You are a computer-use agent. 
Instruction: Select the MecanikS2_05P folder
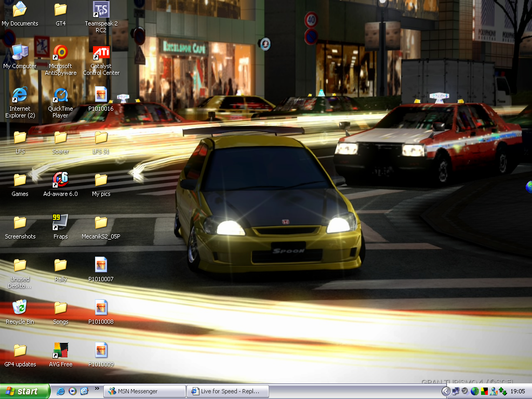tap(101, 228)
